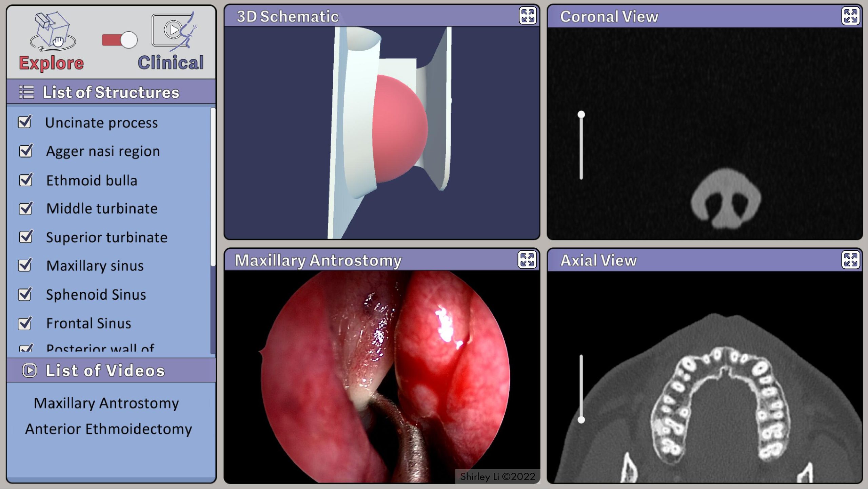Maximize the Maxillary Antrostomy video panel

pyautogui.click(x=527, y=260)
